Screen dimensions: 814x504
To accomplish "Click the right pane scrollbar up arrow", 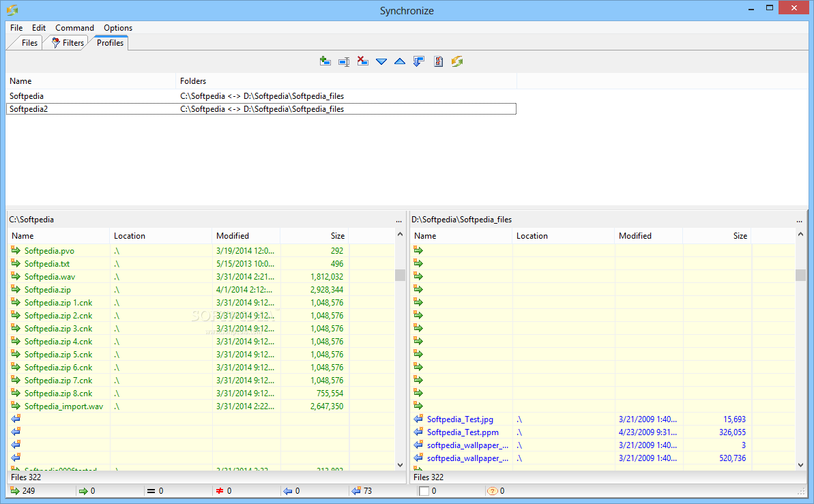I will [x=800, y=235].
